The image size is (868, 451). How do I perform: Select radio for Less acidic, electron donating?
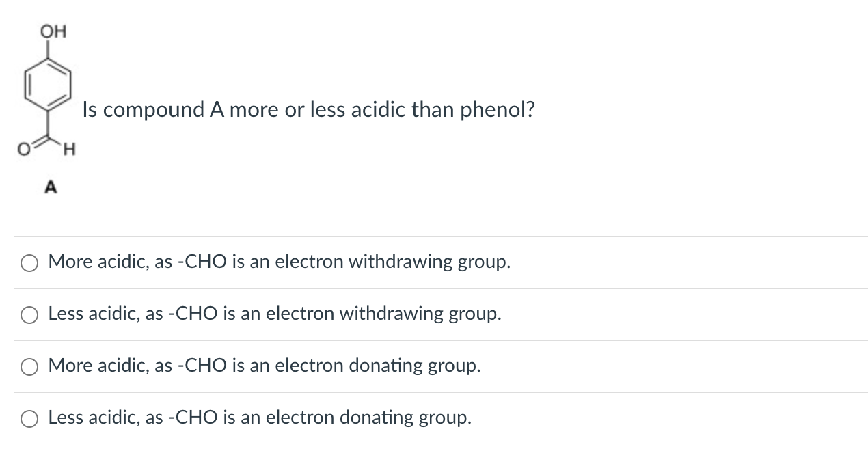point(29,419)
